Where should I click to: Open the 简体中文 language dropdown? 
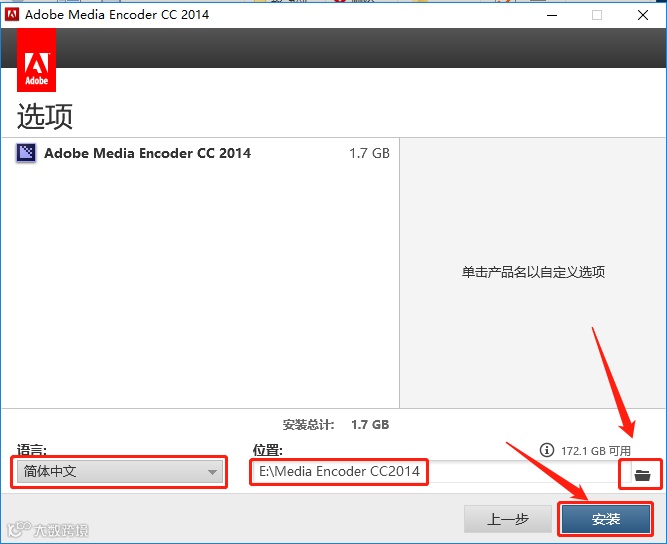[x=120, y=472]
